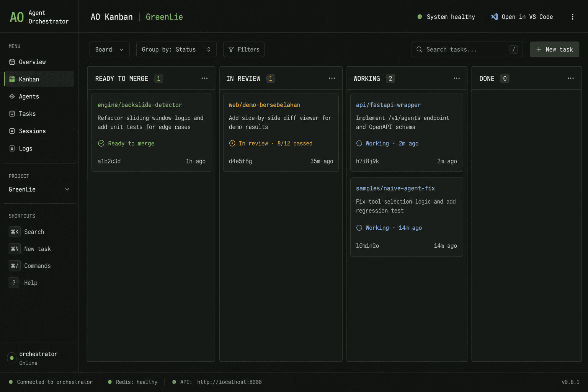Click the ? Help shortcut key
The height and width of the screenshot is (392, 588).
[x=14, y=283]
